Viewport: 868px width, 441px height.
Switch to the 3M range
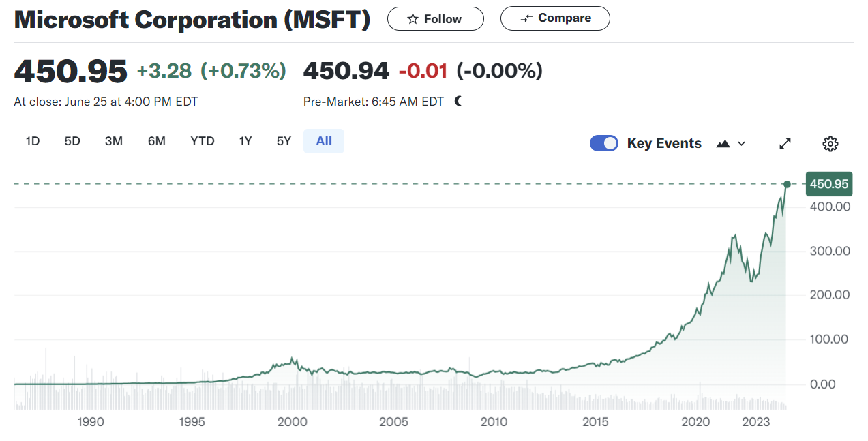[x=114, y=141]
